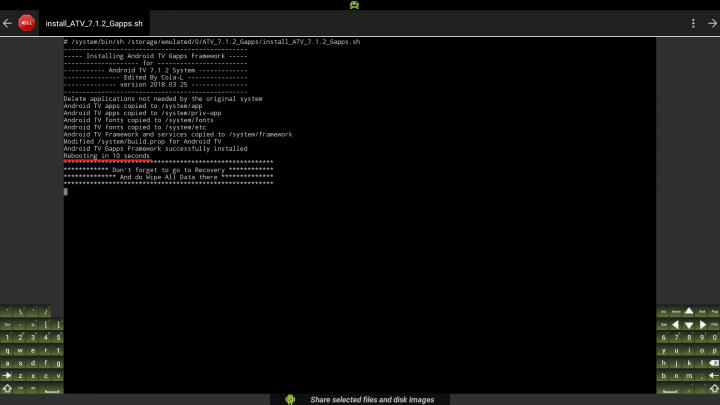Tap the '9' key

(701, 337)
